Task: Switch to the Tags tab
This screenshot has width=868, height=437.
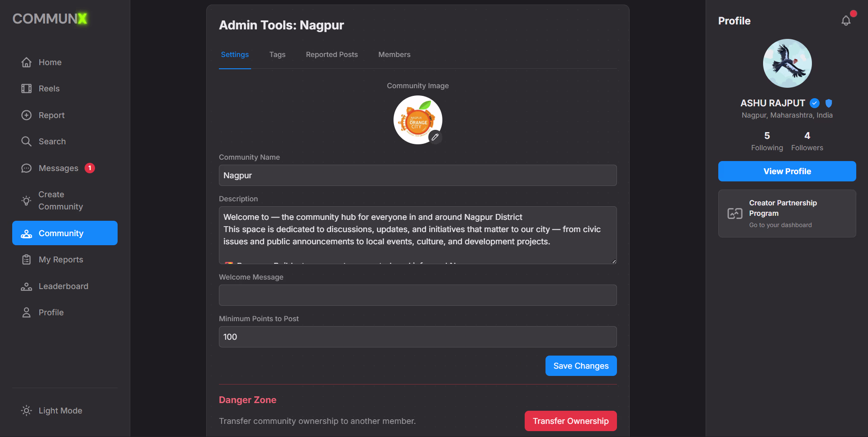Action: click(x=277, y=54)
